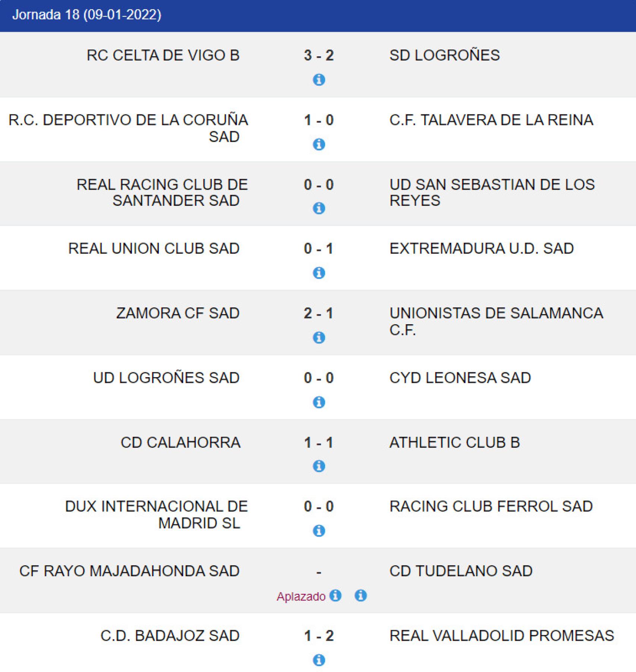Open info icon for Celta de Vigo B match

pyautogui.click(x=319, y=80)
